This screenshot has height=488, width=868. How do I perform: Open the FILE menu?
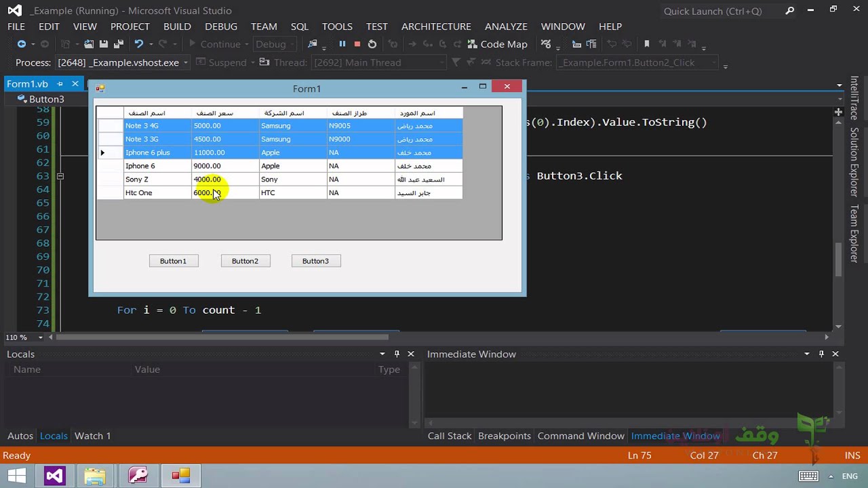point(16,26)
